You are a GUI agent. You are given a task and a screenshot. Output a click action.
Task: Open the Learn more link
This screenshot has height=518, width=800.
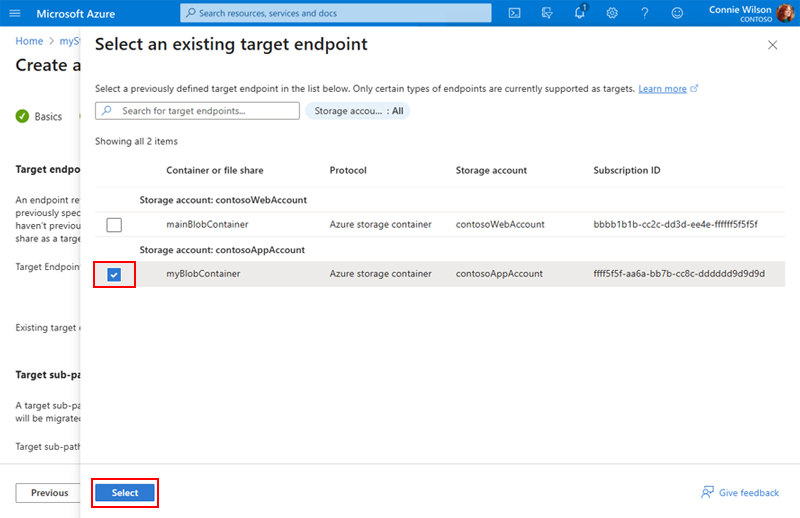[662, 89]
